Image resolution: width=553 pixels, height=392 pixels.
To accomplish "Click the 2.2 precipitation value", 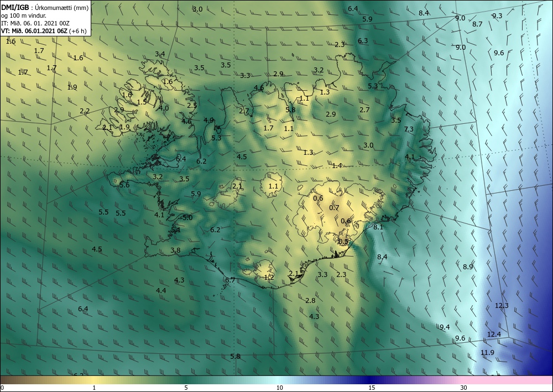I will click(85, 111).
